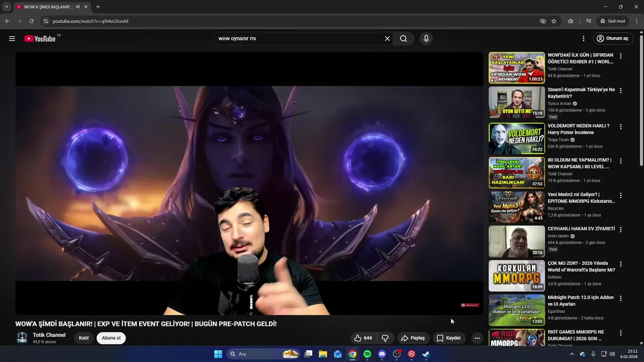Open Steam from the taskbar
Screen dimensions: 644x362
click(x=426, y=354)
